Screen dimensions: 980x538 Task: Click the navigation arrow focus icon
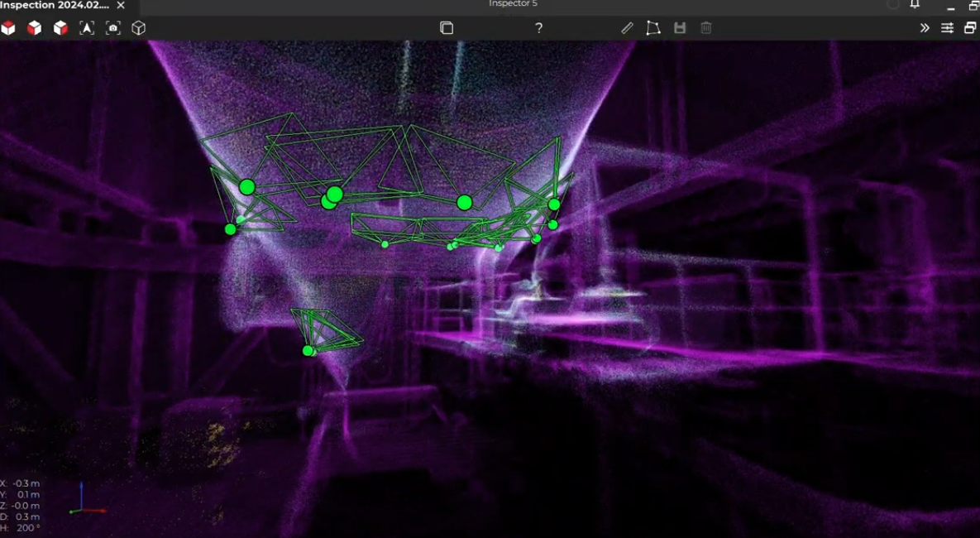tap(87, 28)
